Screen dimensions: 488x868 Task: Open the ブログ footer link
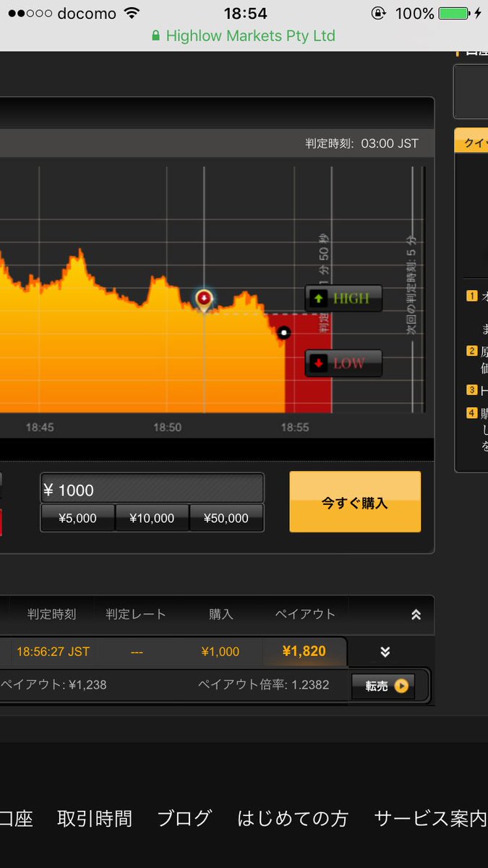coord(184,819)
